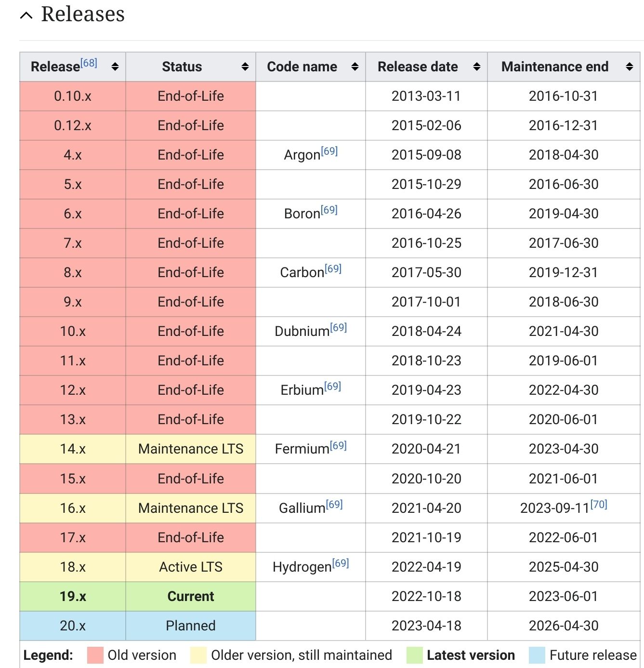Image resolution: width=644 pixels, height=668 pixels.
Task: Sort table by Code name column arrows
Action: tap(355, 67)
